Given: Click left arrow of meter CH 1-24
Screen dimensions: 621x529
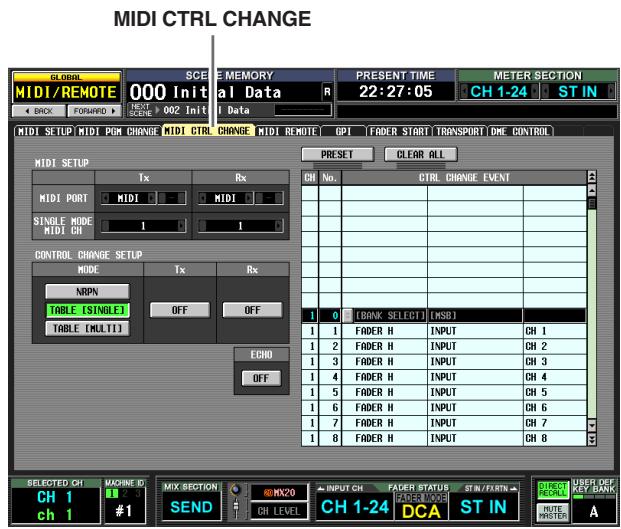Looking at the screenshot, I should point(464,92).
